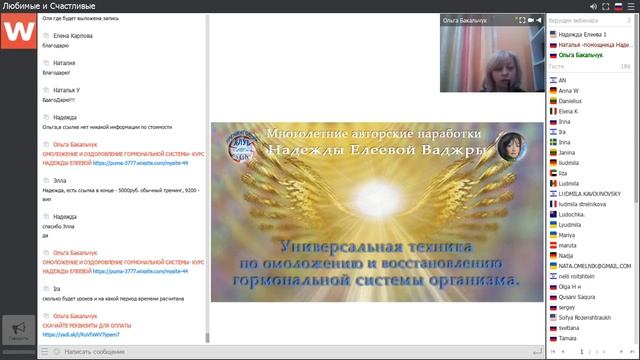This screenshot has height=360, width=640.
Task: Expand Ольга Бакальчук's video to fullscreen
Action: pyautogui.click(x=522, y=20)
